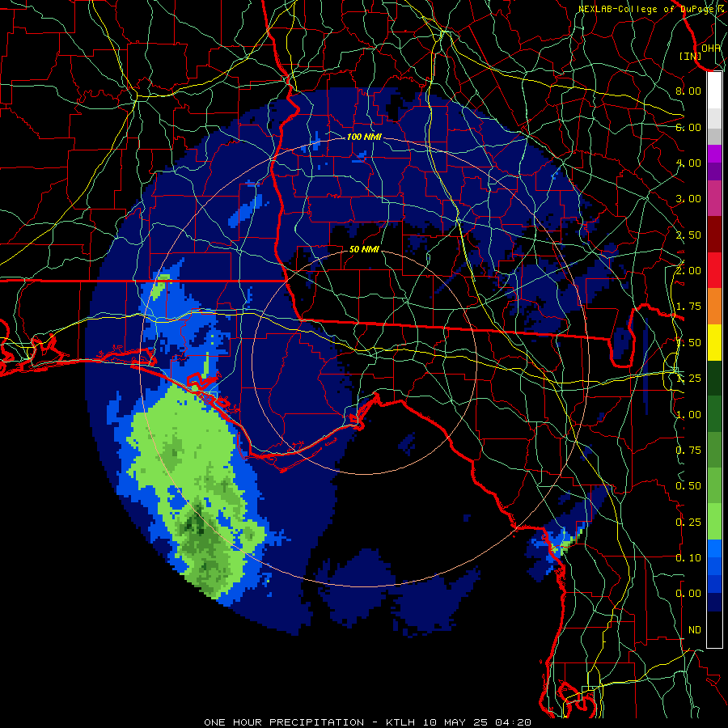Select the 2.50 legend value
Image resolution: width=728 pixels, height=728 pixels.
click(x=688, y=235)
